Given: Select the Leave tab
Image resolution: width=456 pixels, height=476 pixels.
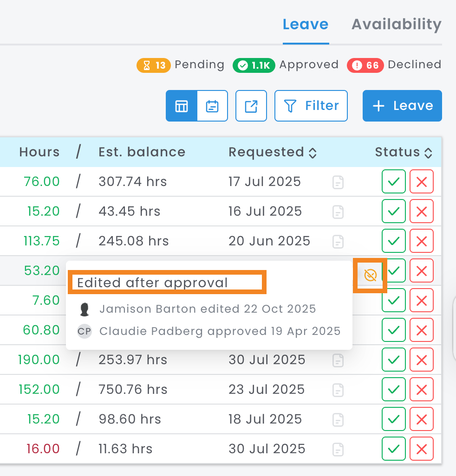Looking at the screenshot, I should click(x=306, y=24).
